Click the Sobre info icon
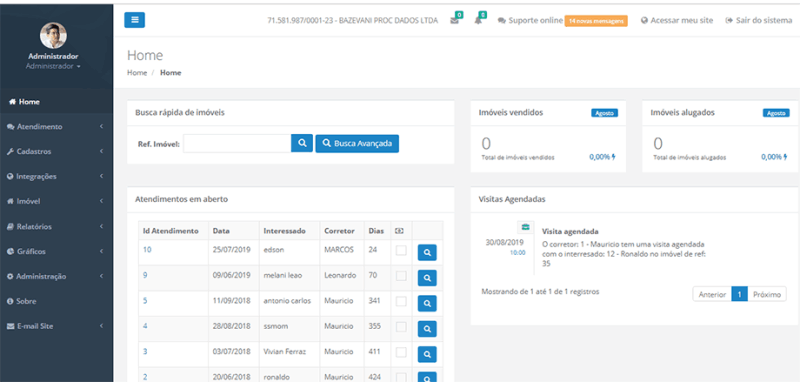 [10, 301]
